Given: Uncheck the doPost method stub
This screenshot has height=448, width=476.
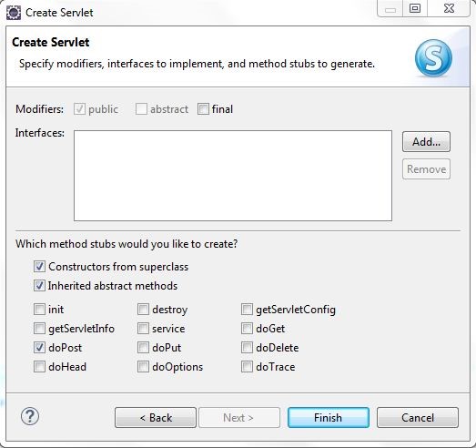Looking at the screenshot, I should [x=39, y=348].
